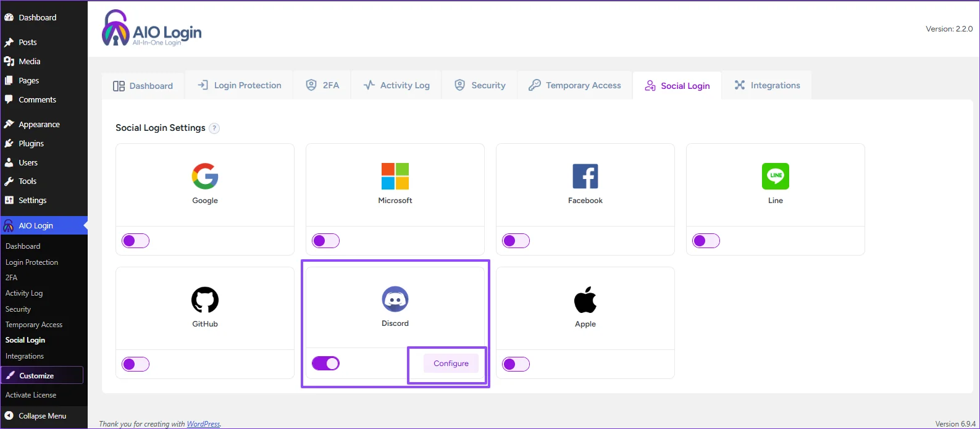The image size is (980, 429).
Task: Click Customize in the AIO Login submenu
Action: [42, 375]
